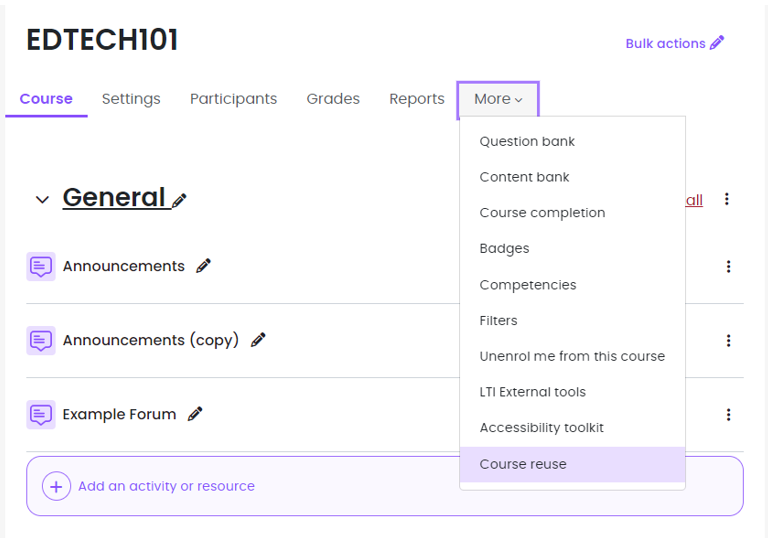Viewport: 768px width, 538px height.
Task: Select Course reuse from the menu
Action: click(523, 464)
